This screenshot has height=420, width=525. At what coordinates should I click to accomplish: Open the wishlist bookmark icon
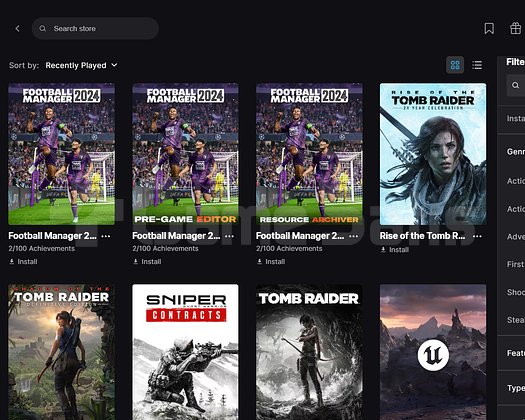coord(489,28)
